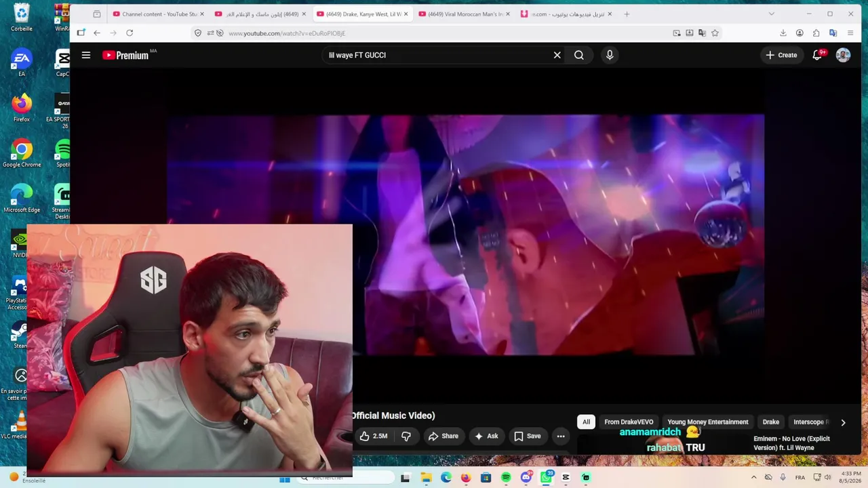868x488 pixels.
Task: Switch FRA keyboard language in tray
Action: (x=800, y=477)
